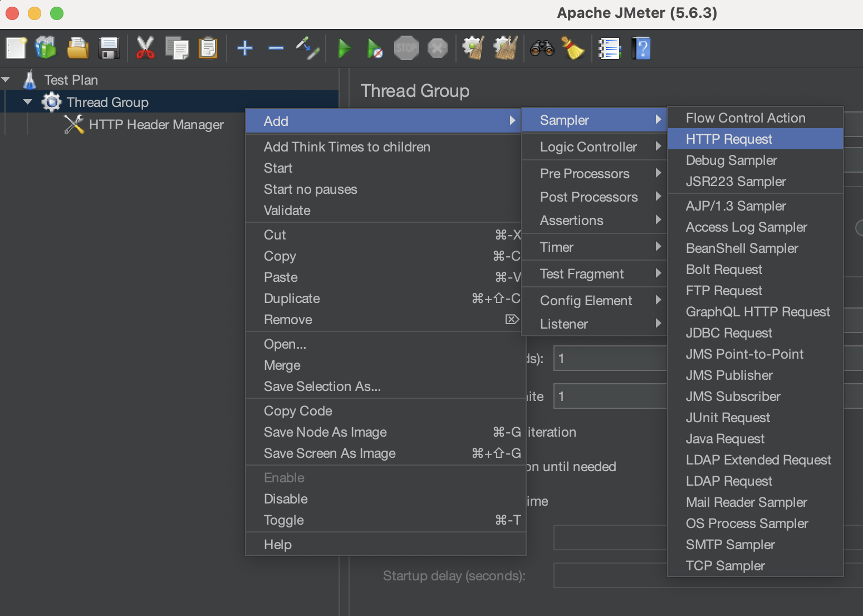Collapse the Thread Group tree node
The width and height of the screenshot is (863, 616).
[28, 102]
